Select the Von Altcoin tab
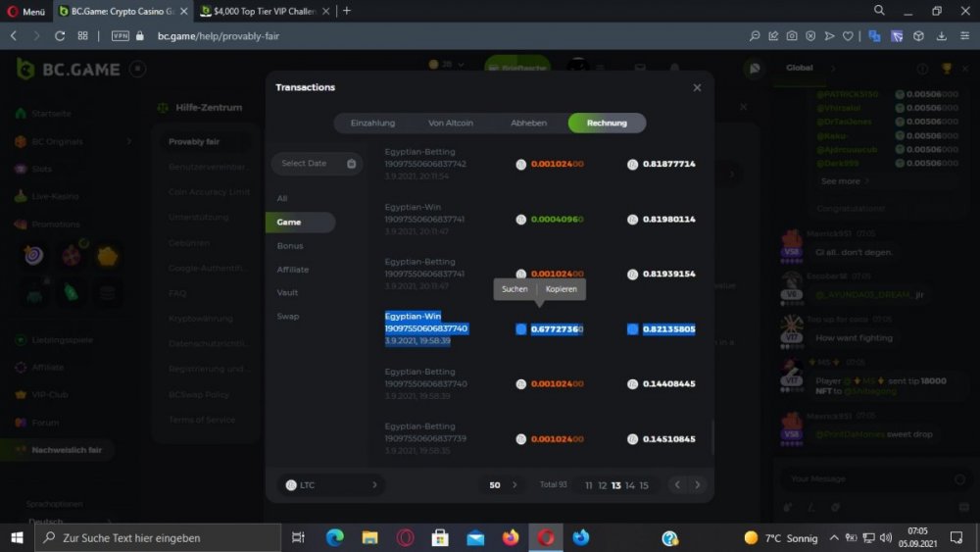Image resolution: width=980 pixels, height=552 pixels. pyautogui.click(x=451, y=123)
